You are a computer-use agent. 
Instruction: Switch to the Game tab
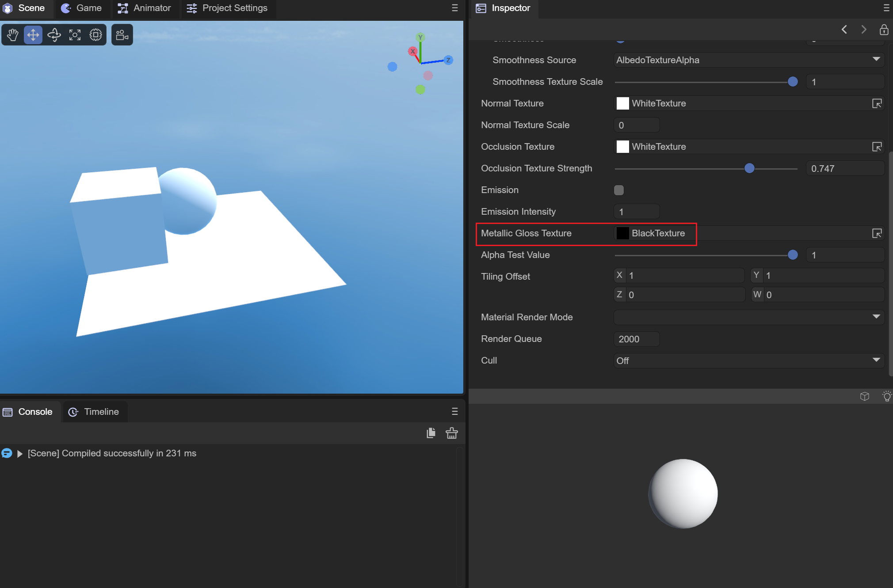[x=82, y=8]
